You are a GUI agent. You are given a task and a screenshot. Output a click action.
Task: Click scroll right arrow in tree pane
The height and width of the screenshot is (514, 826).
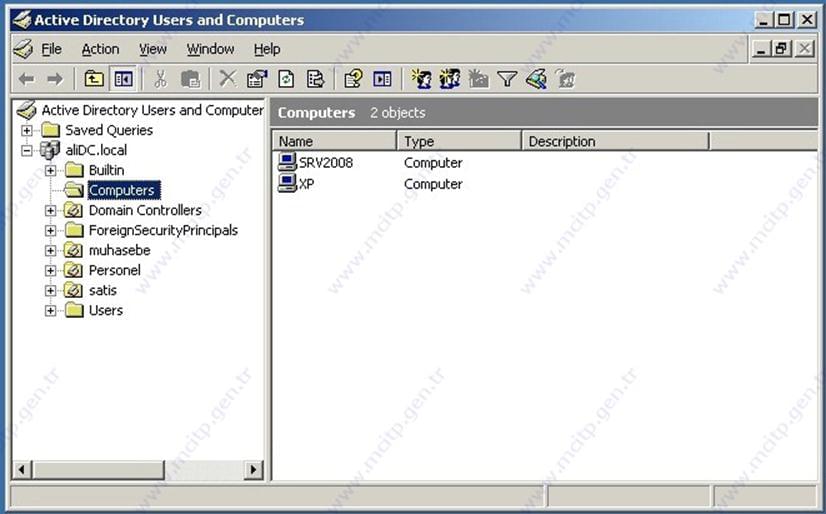pyautogui.click(x=253, y=469)
